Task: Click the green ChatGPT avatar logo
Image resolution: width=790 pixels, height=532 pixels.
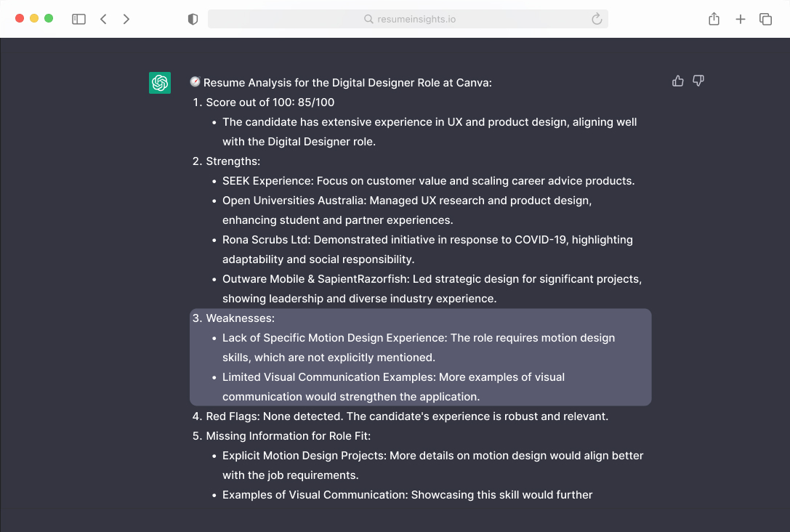Action: coord(160,83)
